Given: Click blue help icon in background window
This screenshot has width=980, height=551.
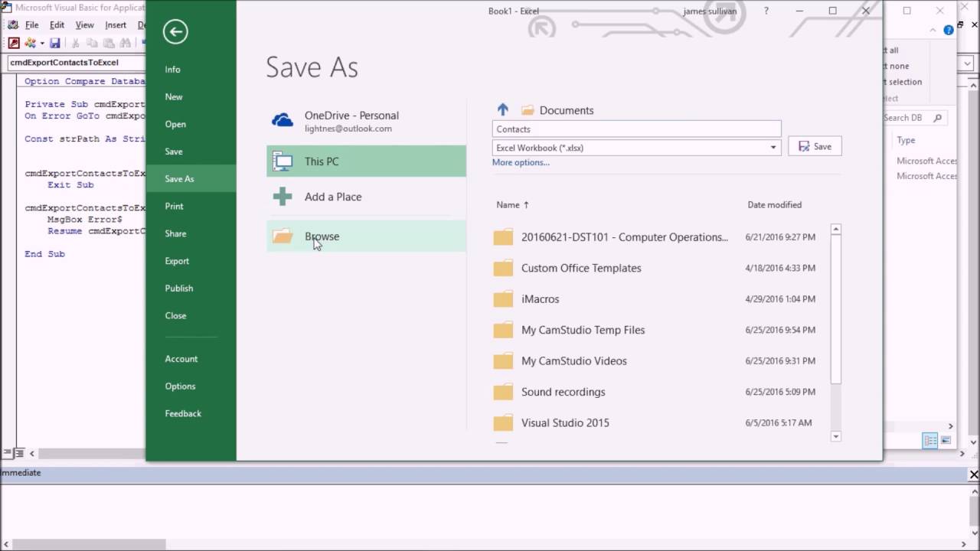Looking at the screenshot, I should pos(949,30).
